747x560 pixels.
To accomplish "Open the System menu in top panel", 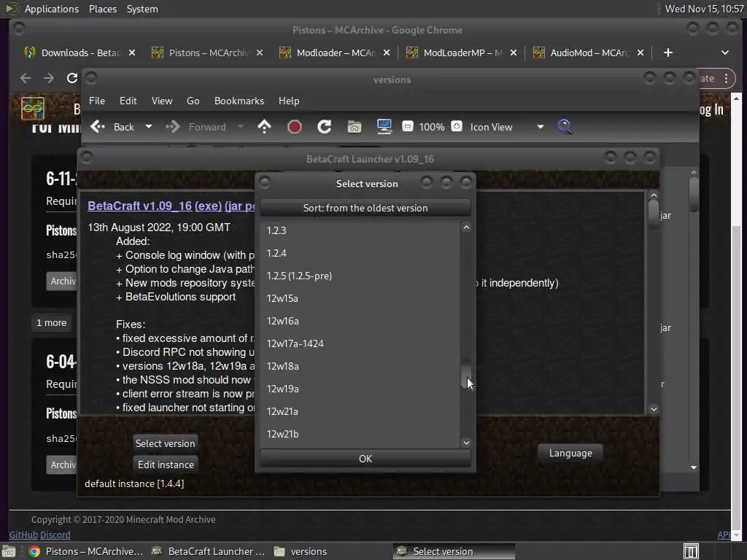I will 142,9.
